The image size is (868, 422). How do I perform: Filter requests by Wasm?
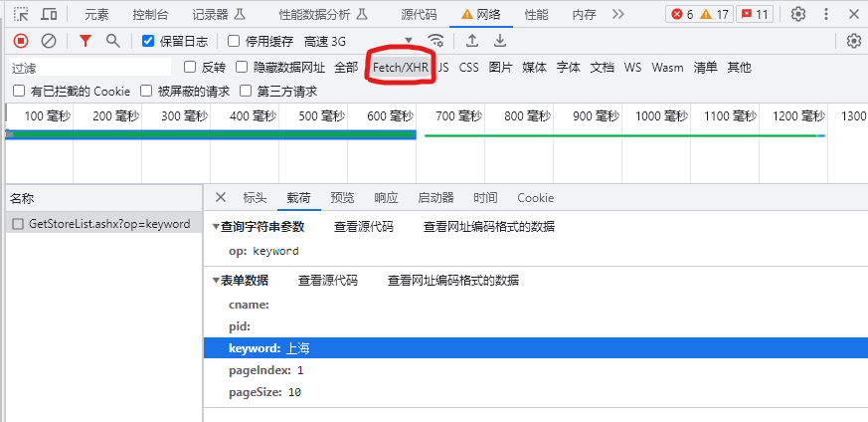pyautogui.click(x=667, y=68)
